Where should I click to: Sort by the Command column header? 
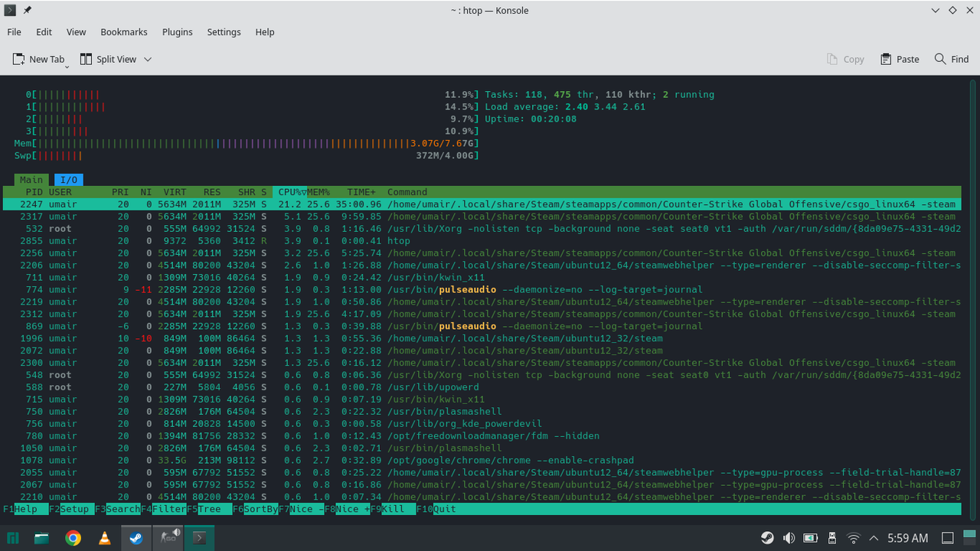tap(407, 192)
